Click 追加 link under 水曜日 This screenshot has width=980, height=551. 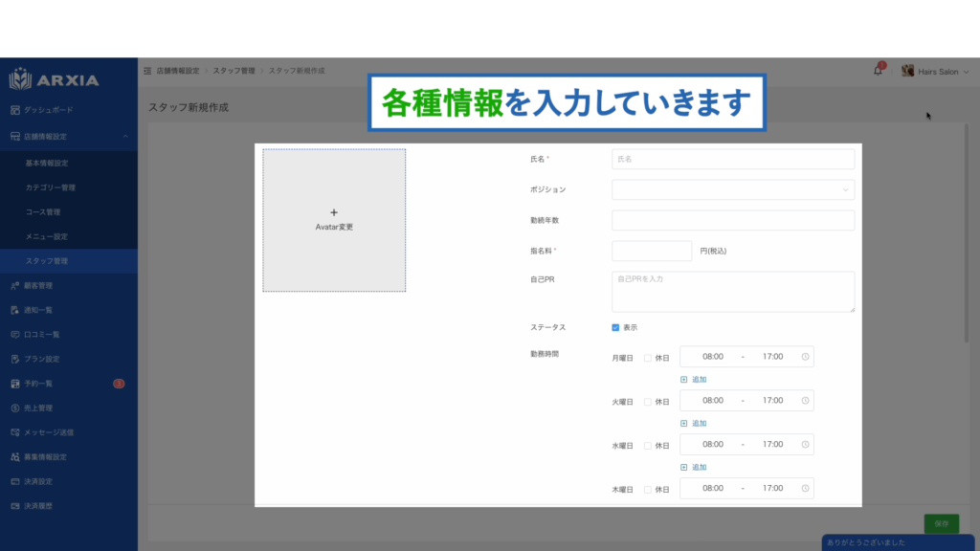pyautogui.click(x=700, y=467)
